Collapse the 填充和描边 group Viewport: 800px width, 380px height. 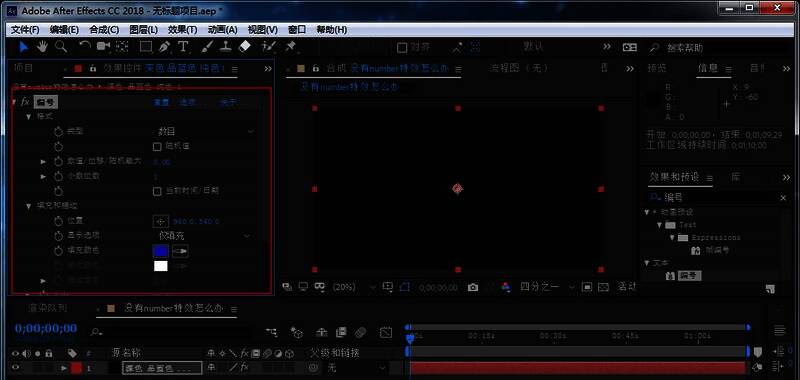(x=29, y=206)
